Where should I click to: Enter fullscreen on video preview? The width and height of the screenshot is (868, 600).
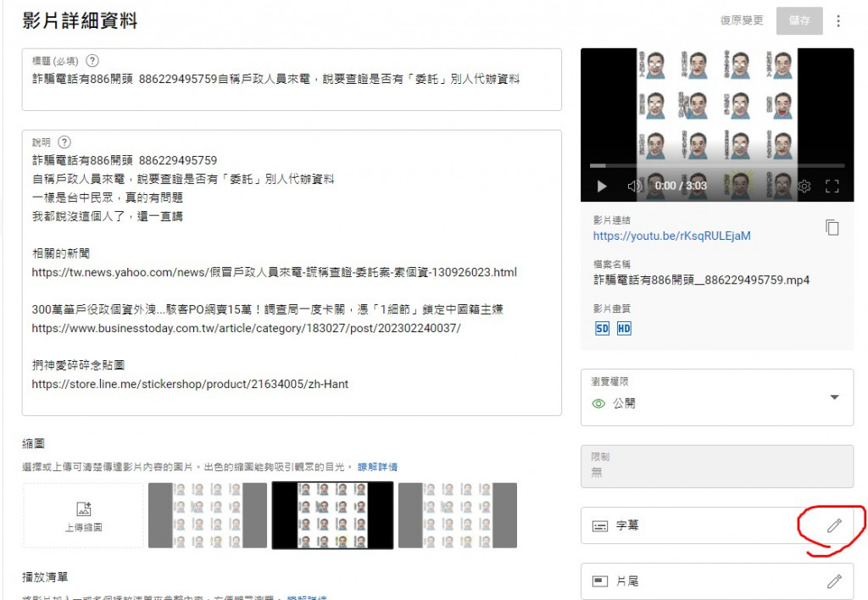pos(832,186)
